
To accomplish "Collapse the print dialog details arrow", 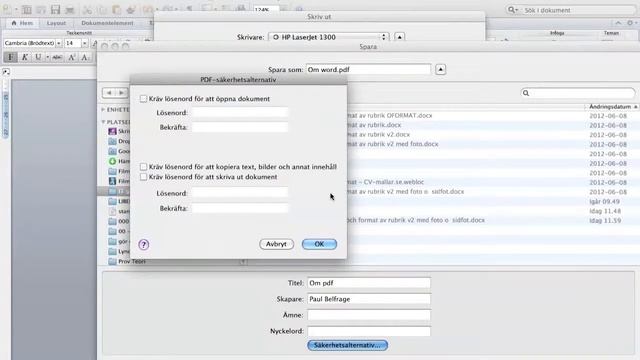I will pos(400,37).
